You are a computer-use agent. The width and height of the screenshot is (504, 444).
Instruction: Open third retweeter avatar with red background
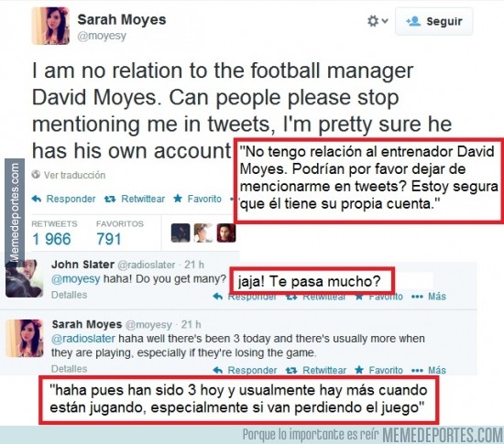226,233
